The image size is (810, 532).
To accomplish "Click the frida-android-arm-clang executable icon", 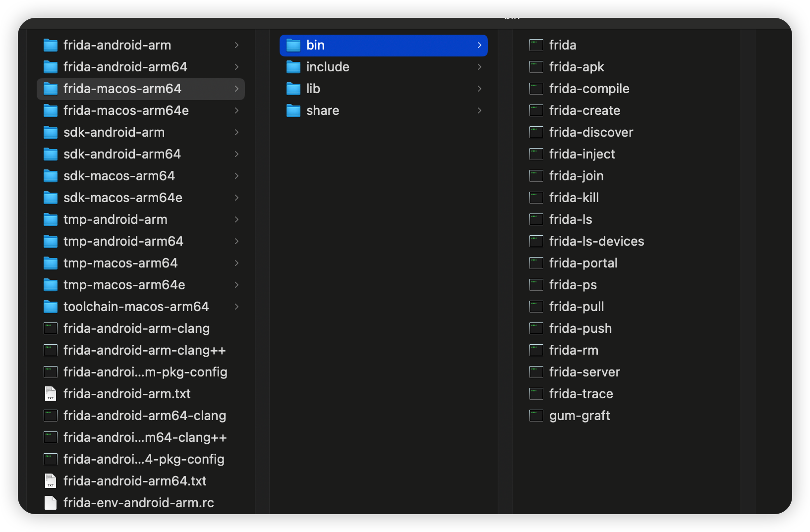I will pos(51,328).
